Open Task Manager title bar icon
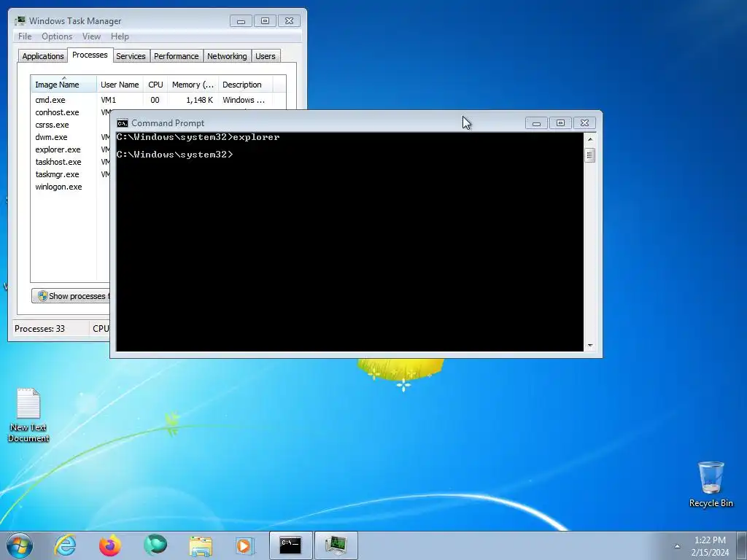 (20, 21)
